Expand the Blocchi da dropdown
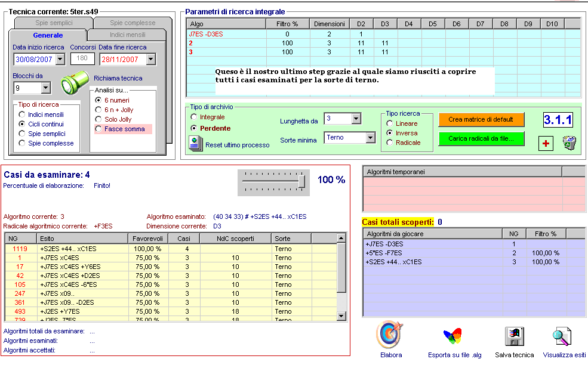The width and height of the screenshot is (588, 365). [46, 88]
